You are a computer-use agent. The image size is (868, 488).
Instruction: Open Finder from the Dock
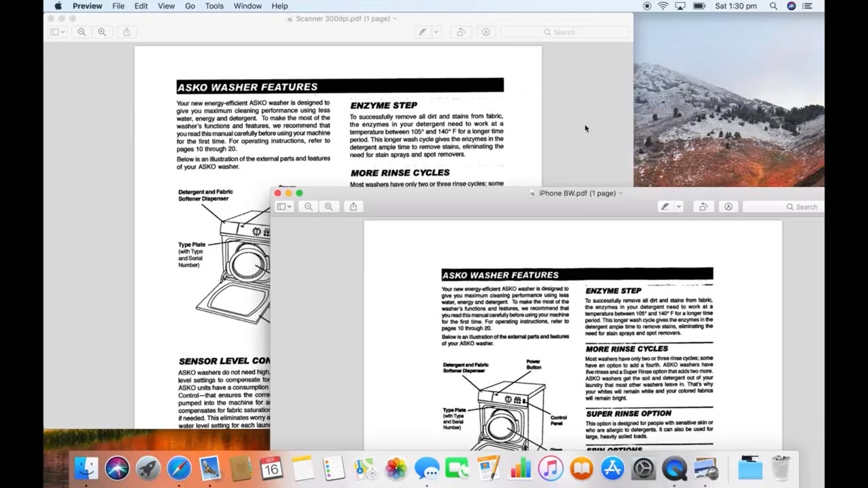tap(86, 468)
